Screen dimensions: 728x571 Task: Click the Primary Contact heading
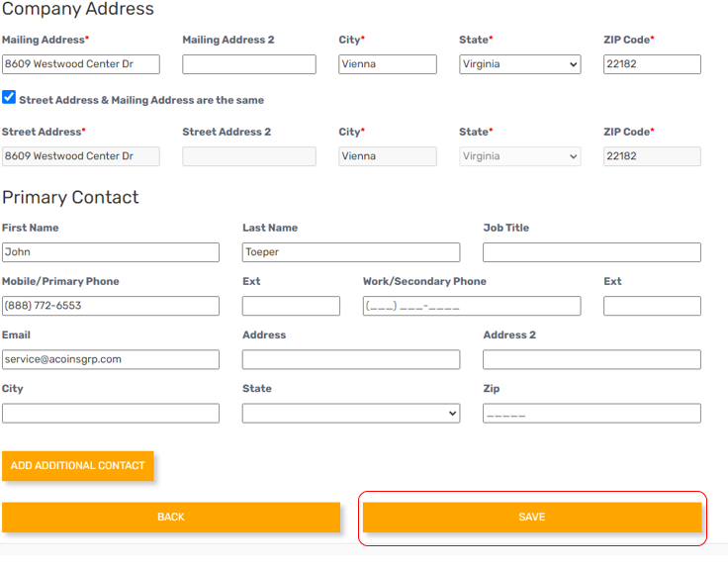coord(70,198)
